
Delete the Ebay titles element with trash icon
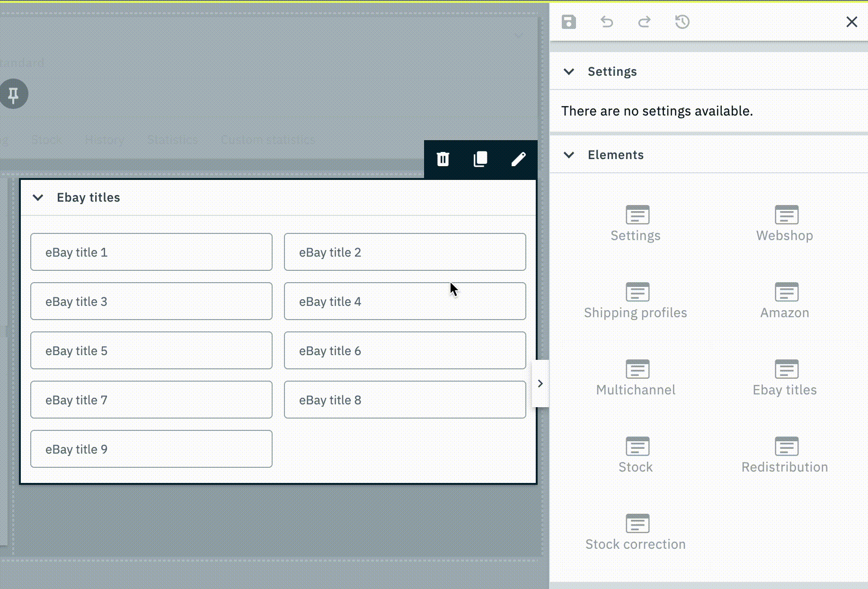(x=443, y=159)
